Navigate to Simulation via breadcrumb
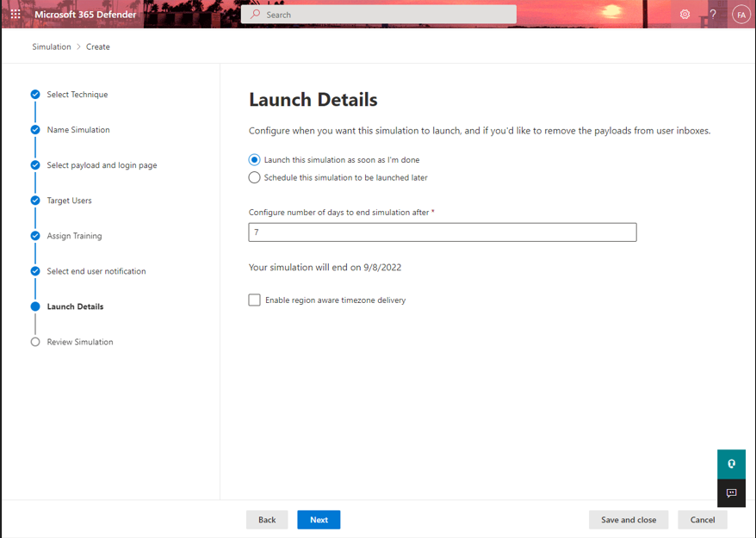Viewport: 756px width, 538px height. [51, 46]
